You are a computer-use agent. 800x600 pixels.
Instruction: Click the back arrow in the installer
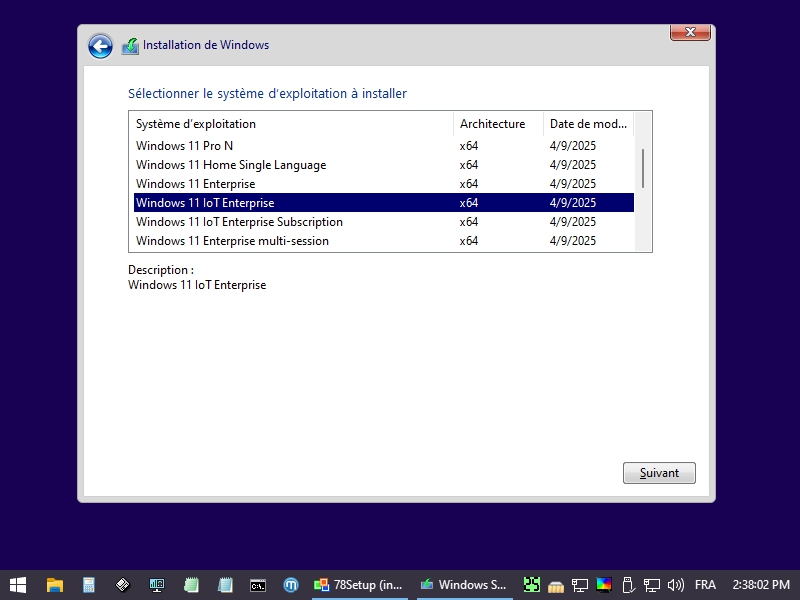(x=100, y=46)
